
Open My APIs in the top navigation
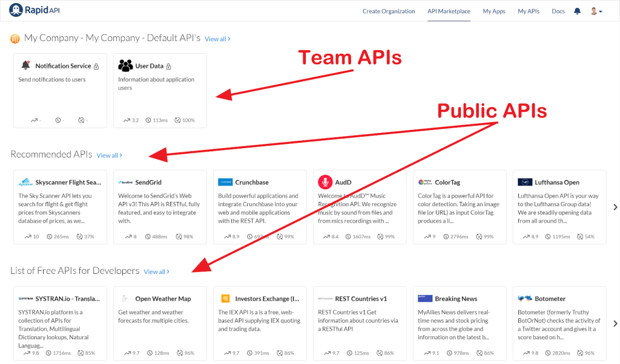coord(529,11)
